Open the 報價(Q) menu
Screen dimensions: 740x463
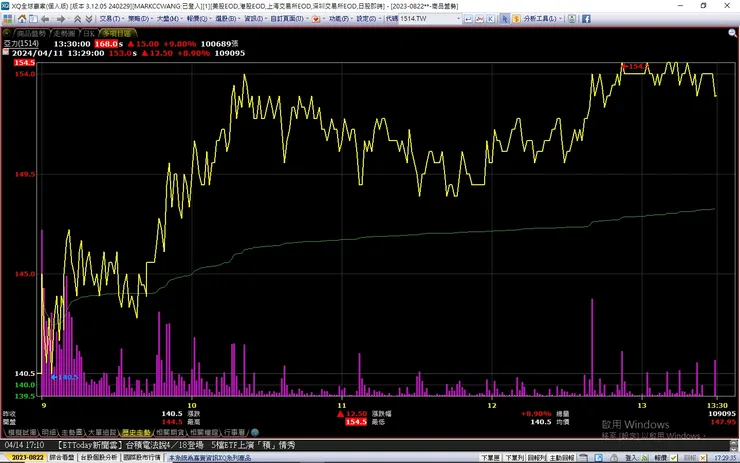click(x=198, y=19)
